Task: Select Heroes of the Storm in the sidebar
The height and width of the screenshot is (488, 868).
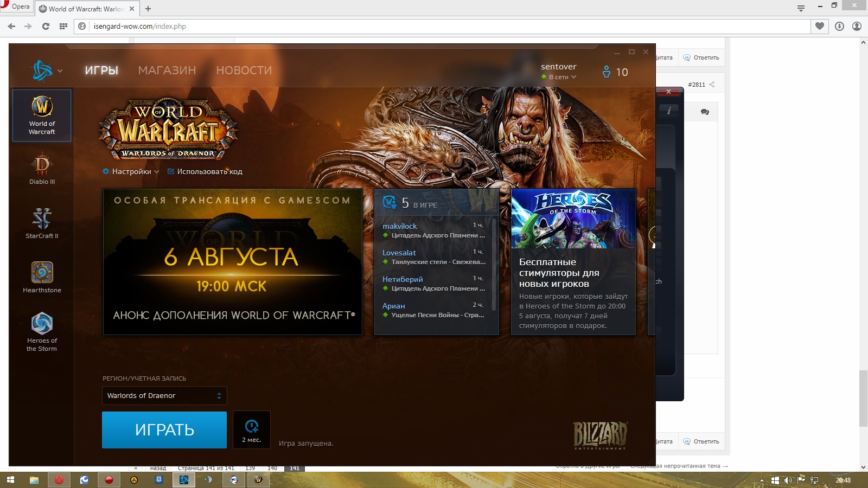Action: tap(42, 332)
